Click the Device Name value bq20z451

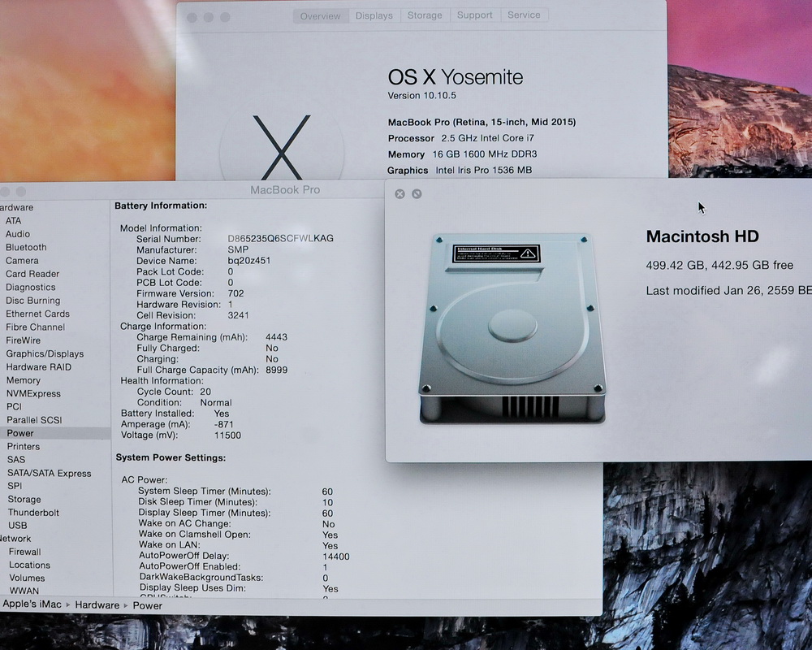tap(249, 261)
